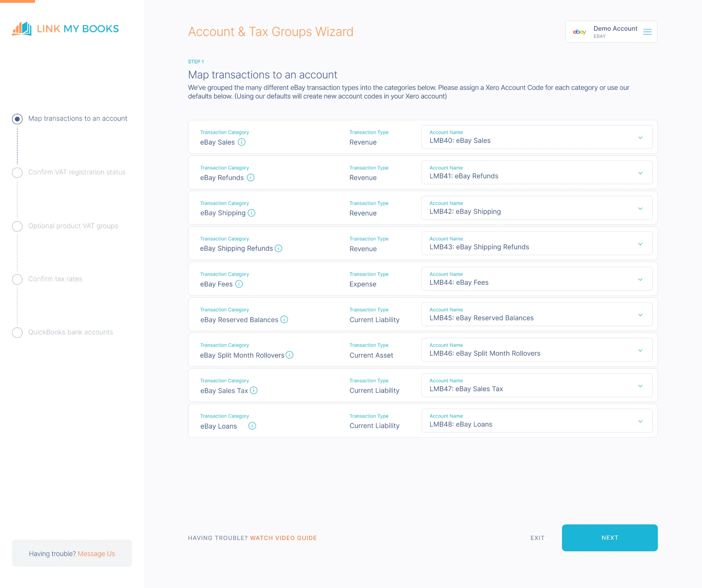
Task: Click the 'eBay Fees' category name
Action: click(x=216, y=284)
